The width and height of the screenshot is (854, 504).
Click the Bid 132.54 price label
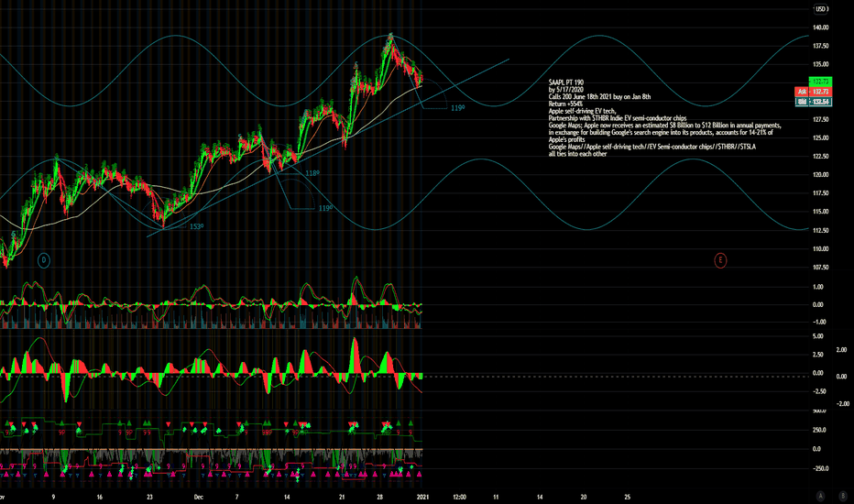click(x=813, y=102)
